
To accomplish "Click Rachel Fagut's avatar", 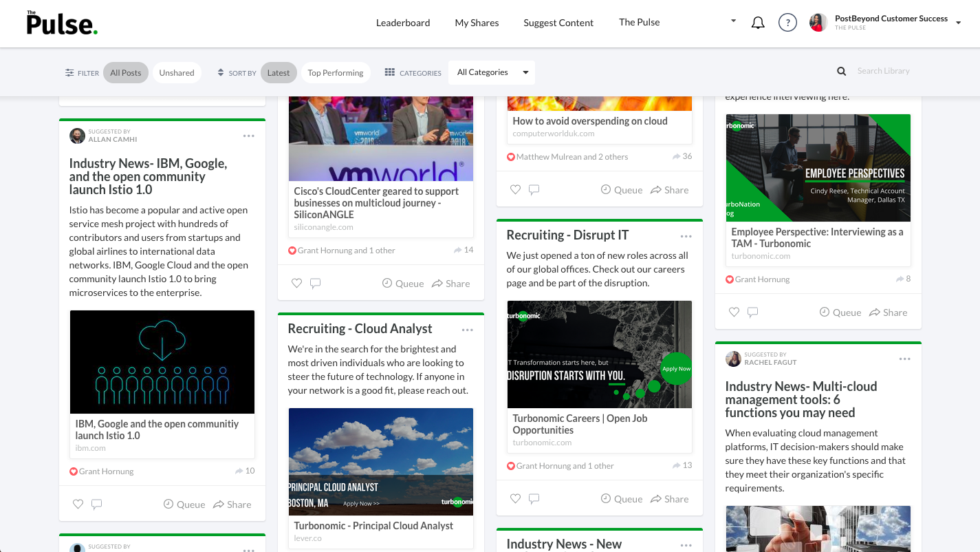I will [x=734, y=359].
